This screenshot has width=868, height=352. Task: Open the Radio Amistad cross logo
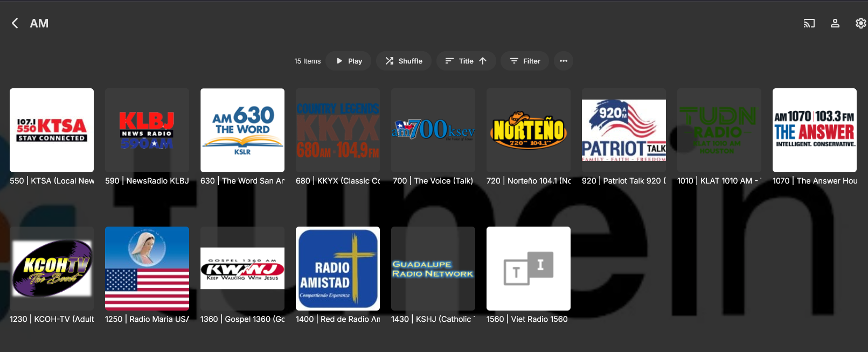click(338, 269)
